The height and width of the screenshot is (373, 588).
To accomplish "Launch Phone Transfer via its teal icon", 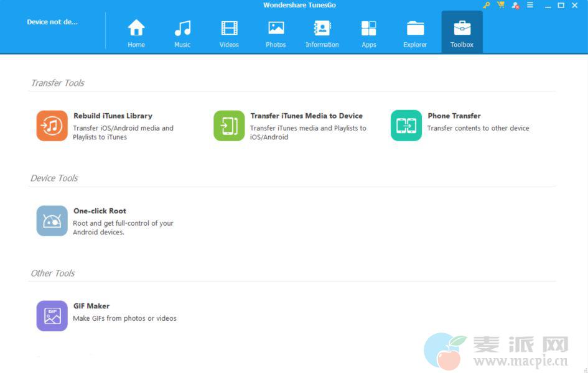I will pos(406,126).
